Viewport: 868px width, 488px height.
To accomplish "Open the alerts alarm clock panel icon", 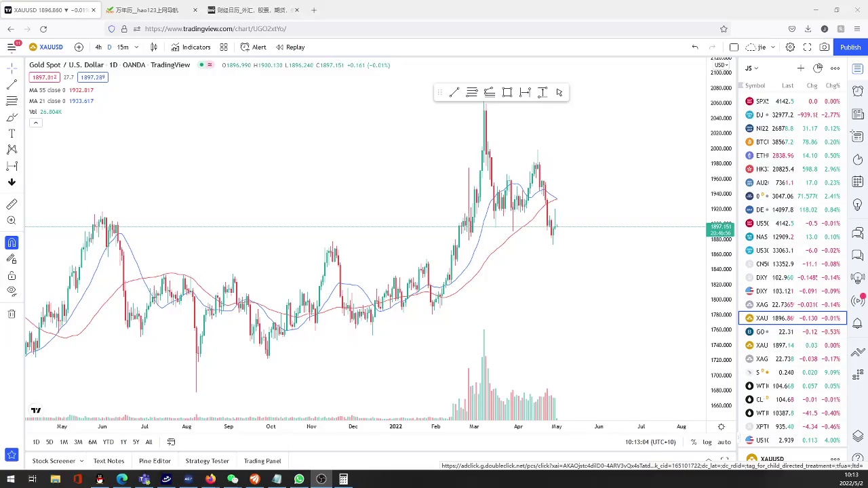I will pyautogui.click(x=858, y=91).
